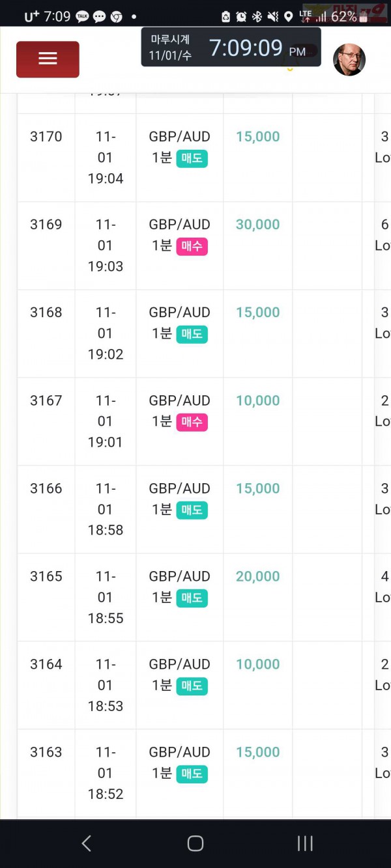The image size is (391, 868).
Task: Select the GBP/AUD pair in row 3164
Action: click(179, 664)
